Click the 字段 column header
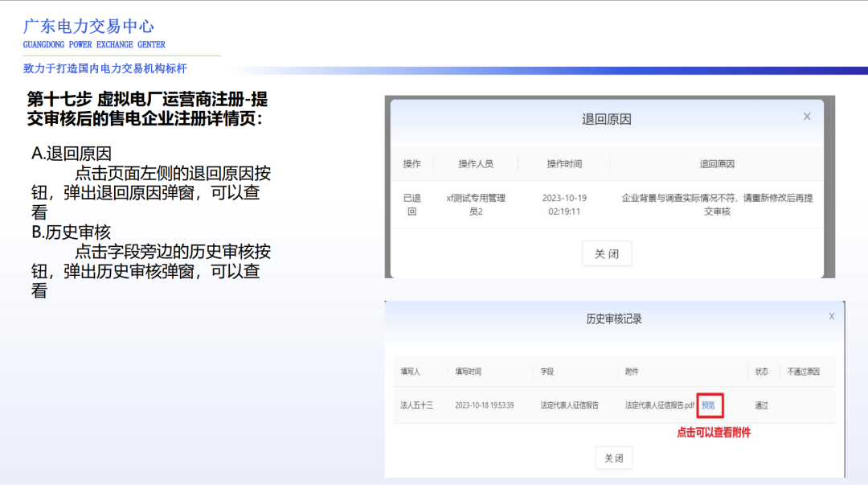This screenshot has height=485, width=868. click(547, 371)
